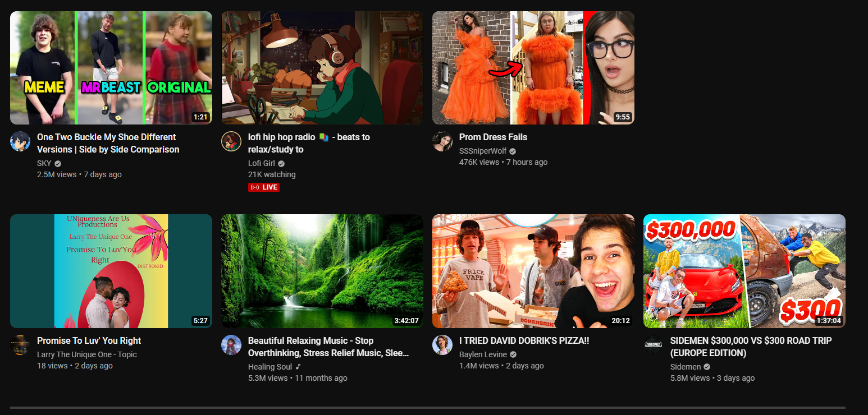
Task: Click the verified checkmark next to SSSniperWolf
Action: [513, 151]
